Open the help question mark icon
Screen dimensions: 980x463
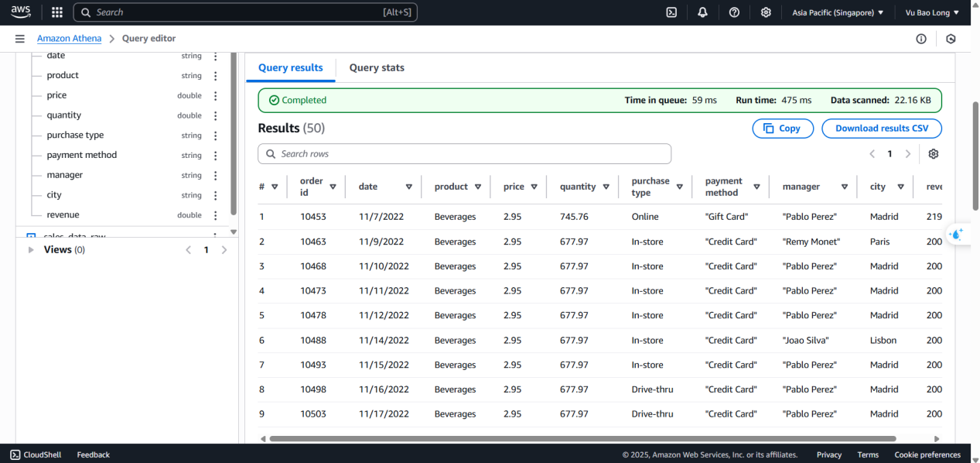734,12
